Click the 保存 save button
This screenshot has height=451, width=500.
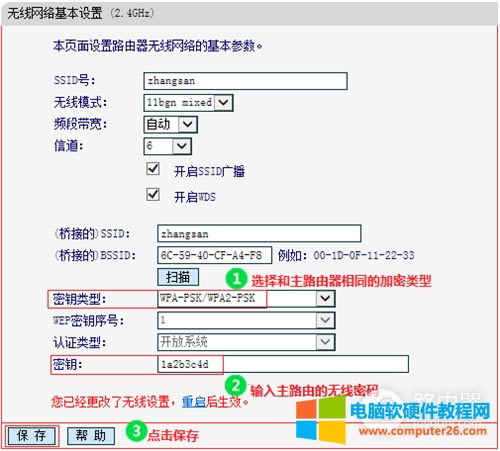point(31,436)
